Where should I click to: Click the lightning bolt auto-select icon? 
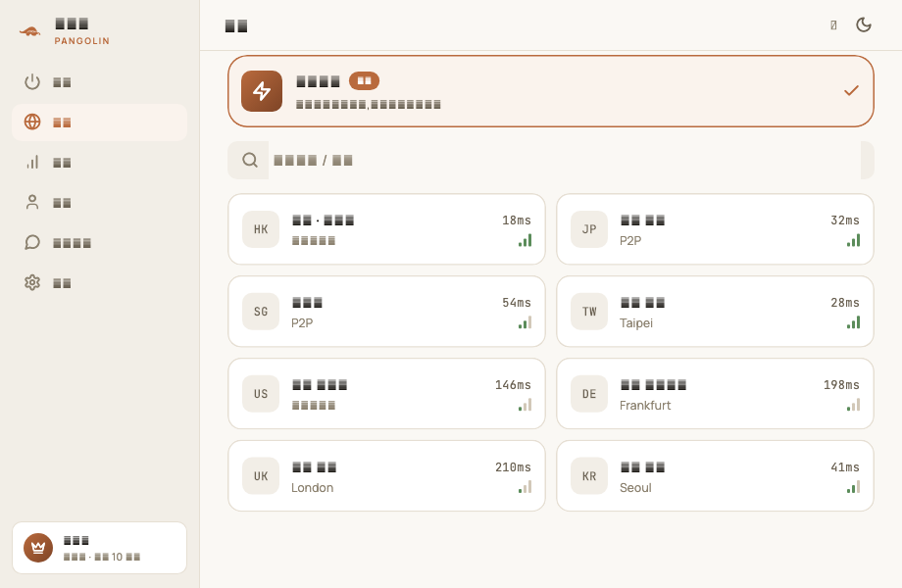(262, 91)
